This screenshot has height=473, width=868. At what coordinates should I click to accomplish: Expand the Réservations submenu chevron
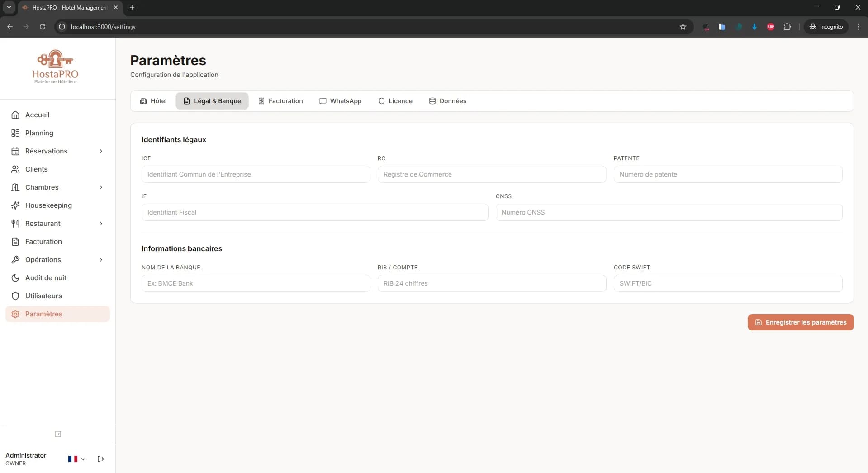[x=101, y=151]
